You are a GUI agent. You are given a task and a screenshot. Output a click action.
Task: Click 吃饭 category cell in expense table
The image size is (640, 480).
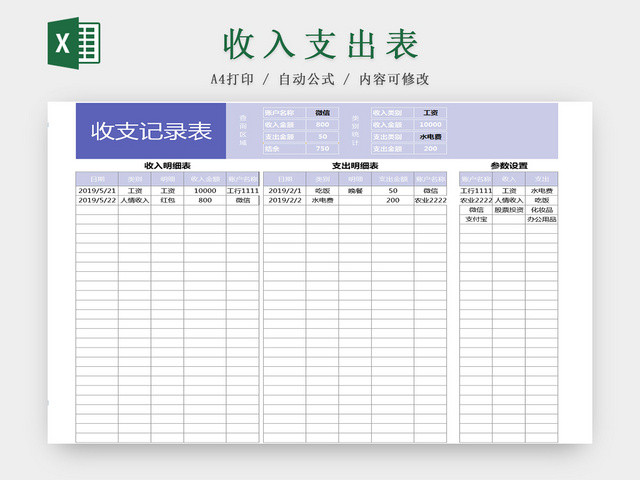click(322, 191)
